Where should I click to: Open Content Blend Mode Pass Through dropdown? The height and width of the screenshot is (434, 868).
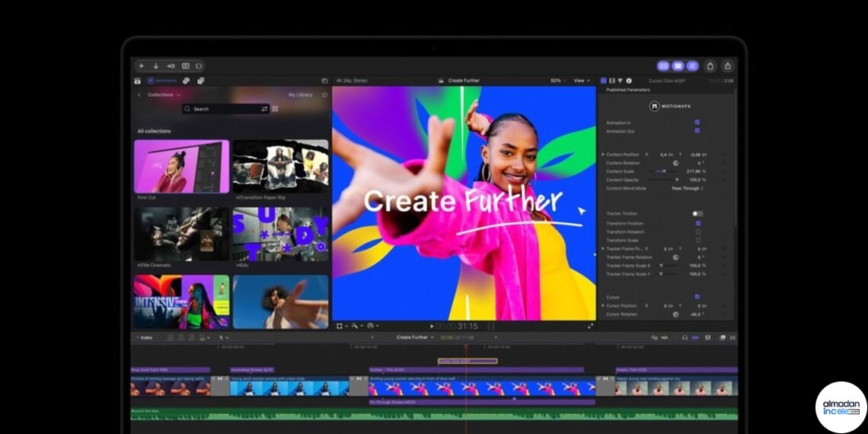click(x=688, y=189)
